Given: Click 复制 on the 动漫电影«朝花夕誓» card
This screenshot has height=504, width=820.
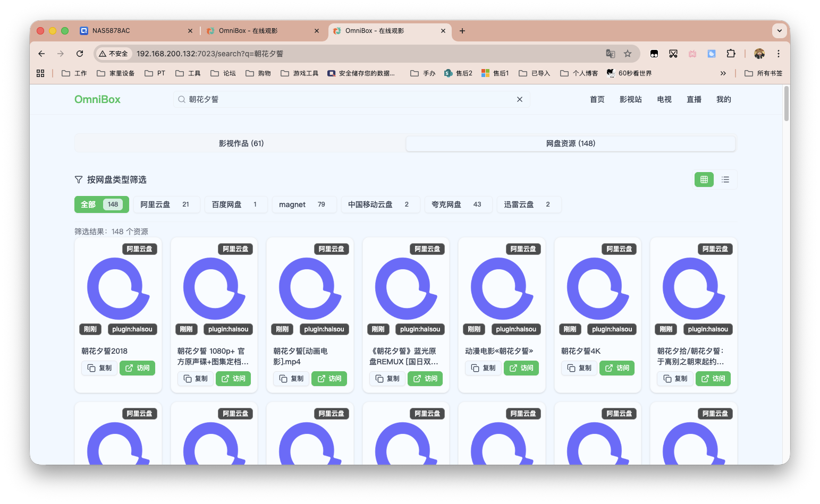Looking at the screenshot, I should point(483,368).
